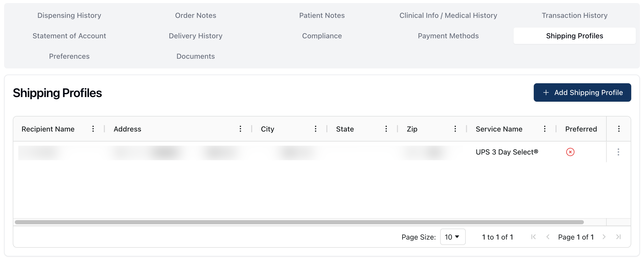
Task: Open the Recipient Name column options menu
Action: click(x=94, y=129)
